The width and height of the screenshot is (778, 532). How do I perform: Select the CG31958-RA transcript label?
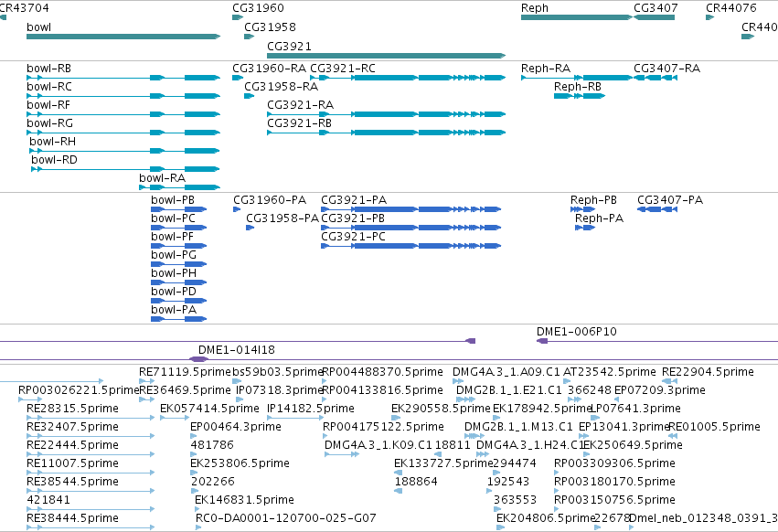coord(282,87)
